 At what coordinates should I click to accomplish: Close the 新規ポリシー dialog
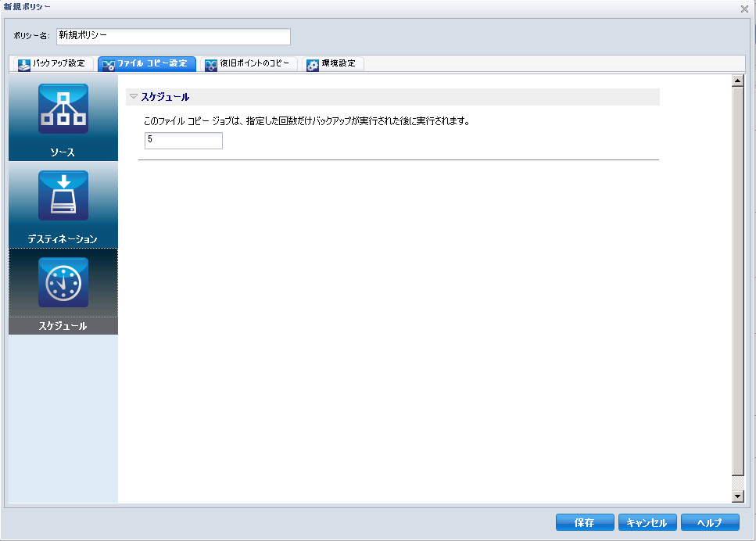tap(744, 9)
